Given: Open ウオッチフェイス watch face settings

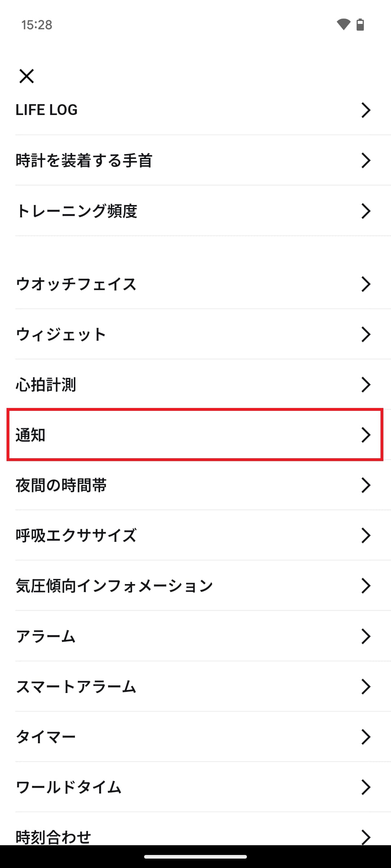Looking at the screenshot, I should coord(76,284).
